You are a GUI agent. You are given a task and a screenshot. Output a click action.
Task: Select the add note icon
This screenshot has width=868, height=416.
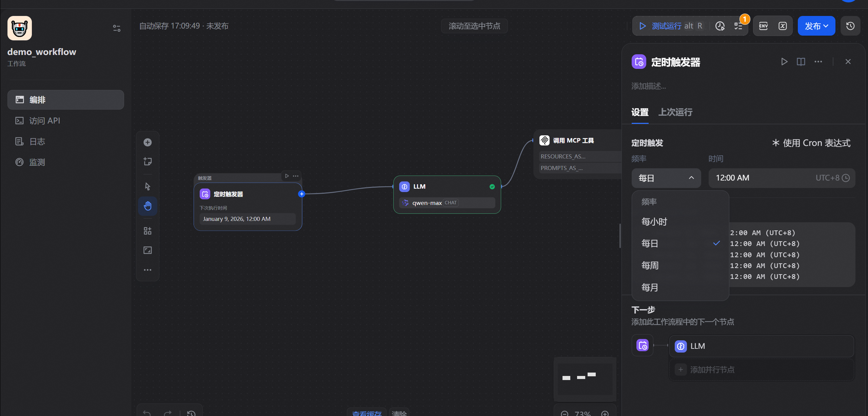(x=147, y=162)
